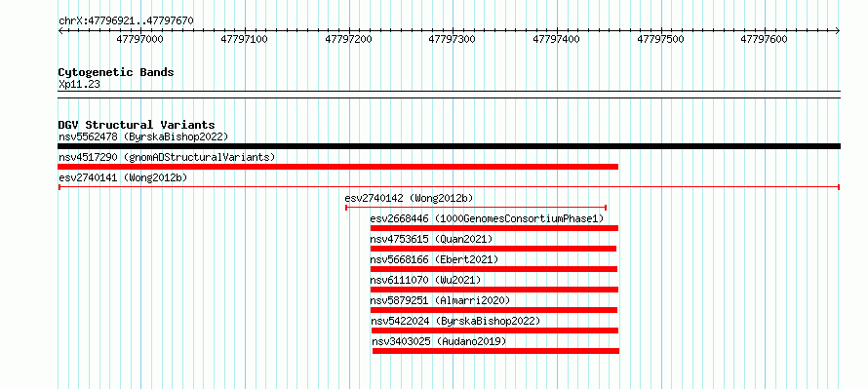Viewport: 868px width, 389px height.
Task: Click the DGV Structural Variants track title
Action: [x=137, y=125]
